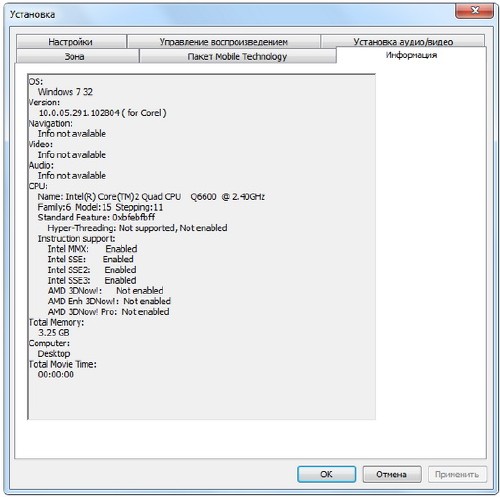Click the Hyper-Threading status line
Image resolution: width=500 pixels, height=497 pixels.
pyautogui.click(x=137, y=228)
